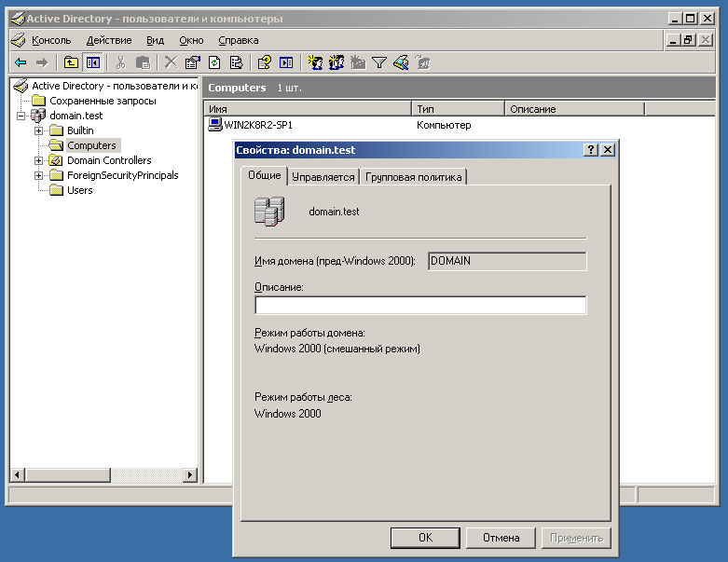Click the Filter funnel toolbar icon
The width and height of the screenshot is (728, 562).
[x=379, y=62]
